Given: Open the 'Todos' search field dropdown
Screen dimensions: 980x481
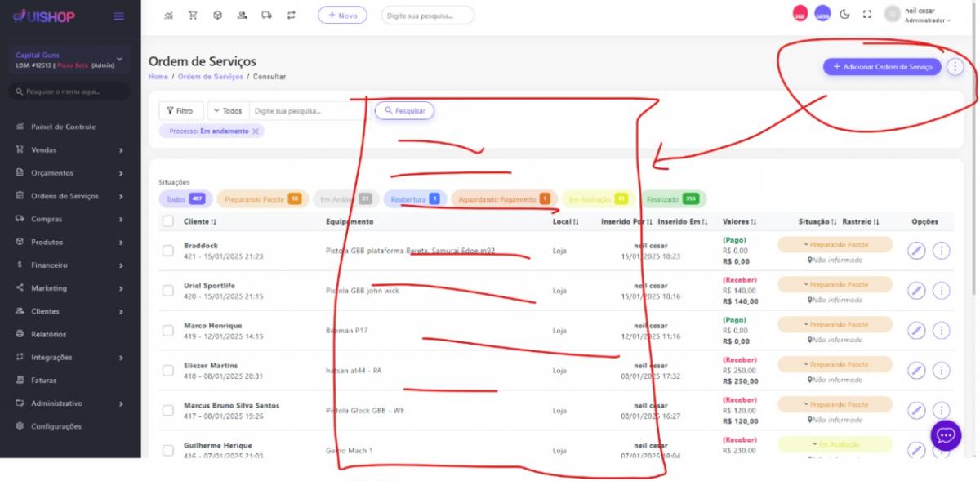Looking at the screenshot, I should (227, 111).
